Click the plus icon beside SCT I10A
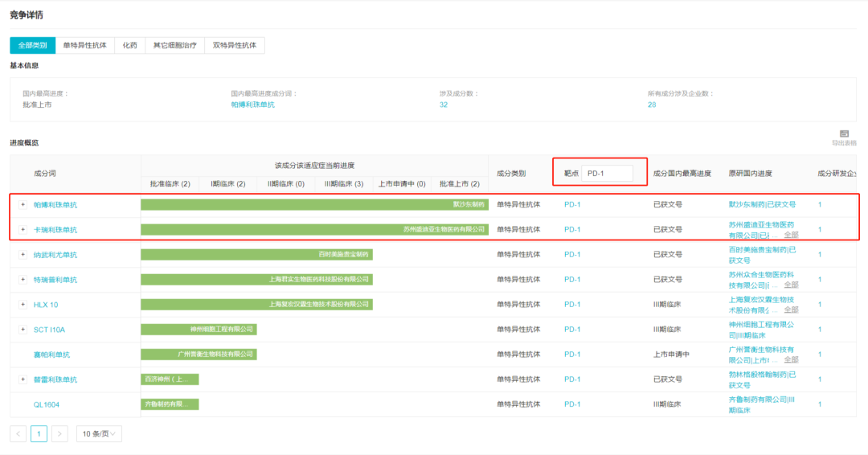This screenshot has height=455, width=868. 23,330
